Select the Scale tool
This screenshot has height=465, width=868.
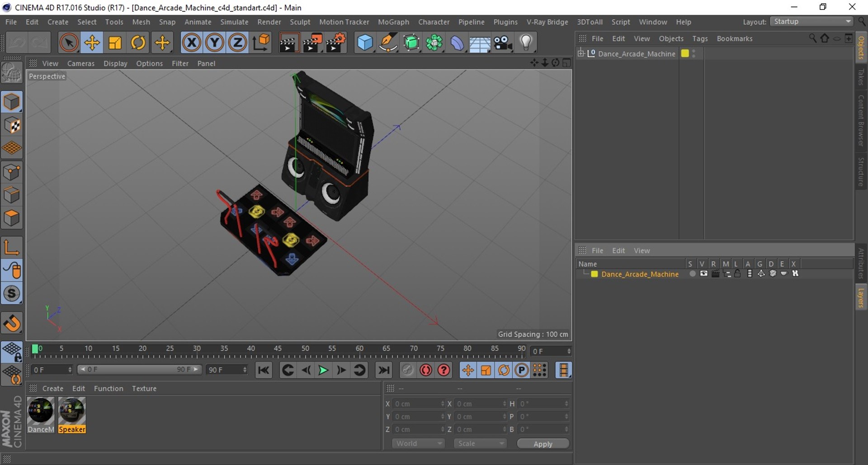[115, 43]
